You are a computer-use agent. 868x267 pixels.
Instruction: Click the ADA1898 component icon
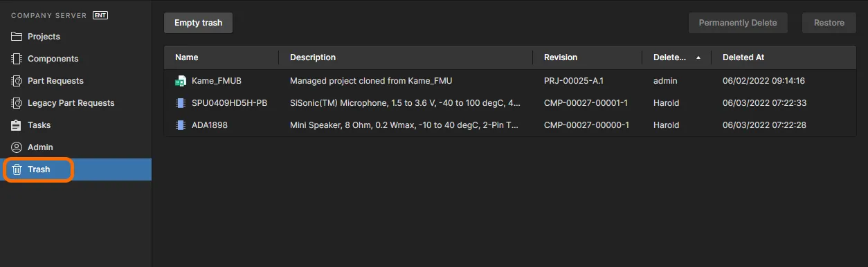coord(181,125)
